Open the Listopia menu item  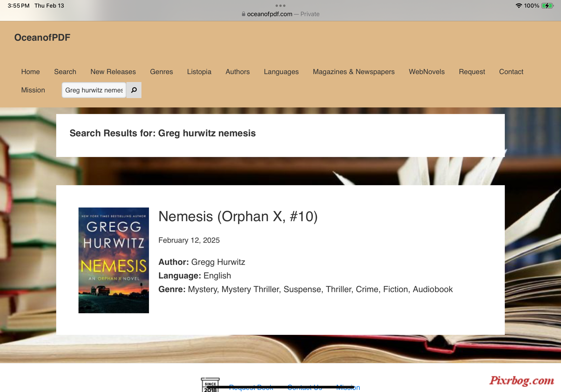click(199, 72)
